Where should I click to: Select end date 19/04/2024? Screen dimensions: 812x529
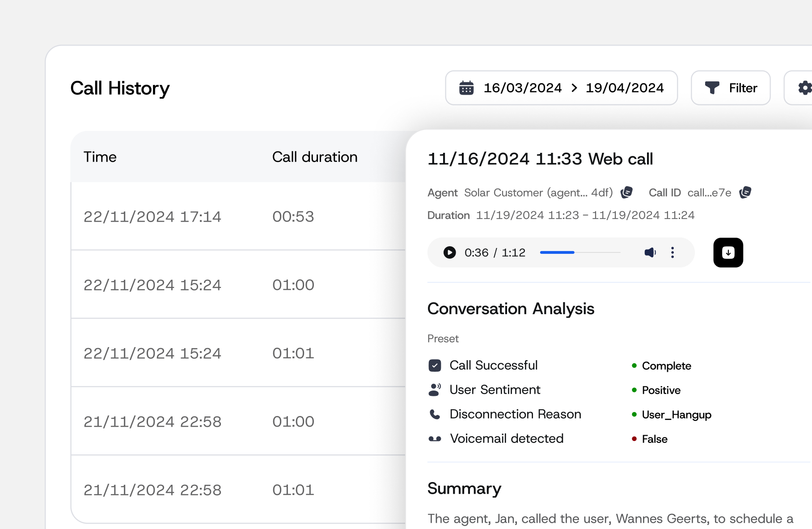pyautogui.click(x=625, y=88)
